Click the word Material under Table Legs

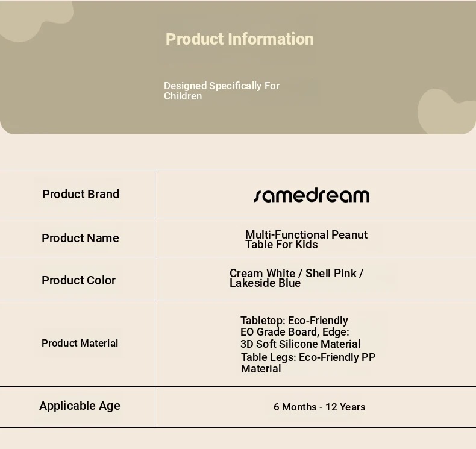[261, 369]
